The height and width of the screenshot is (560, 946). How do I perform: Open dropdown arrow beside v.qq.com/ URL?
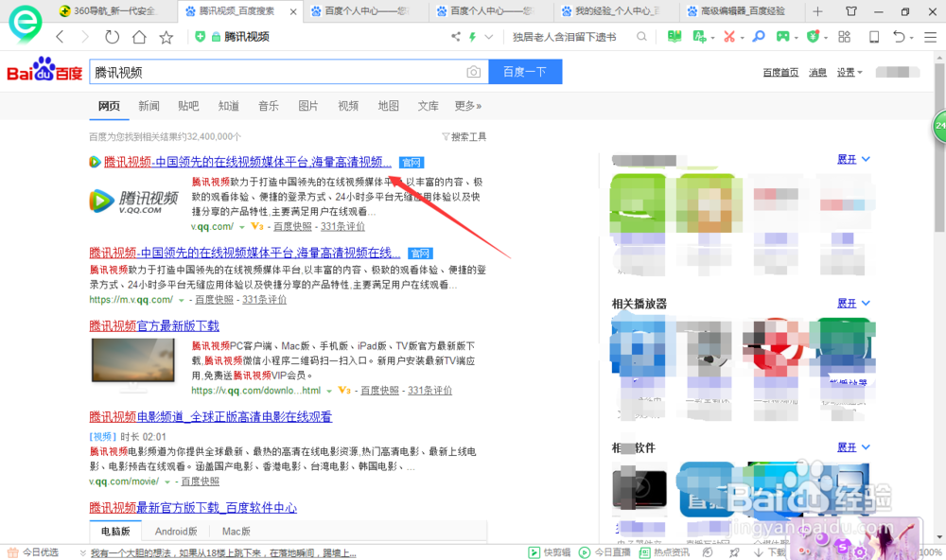pyautogui.click(x=242, y=227)
